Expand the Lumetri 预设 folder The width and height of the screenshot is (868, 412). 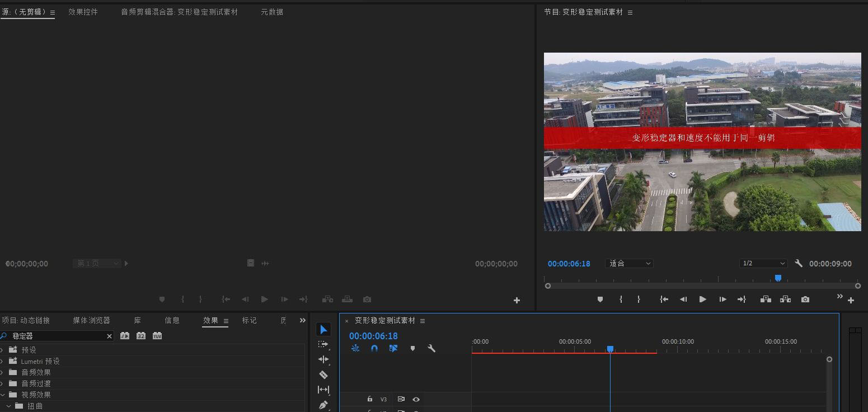pos(2,361)
